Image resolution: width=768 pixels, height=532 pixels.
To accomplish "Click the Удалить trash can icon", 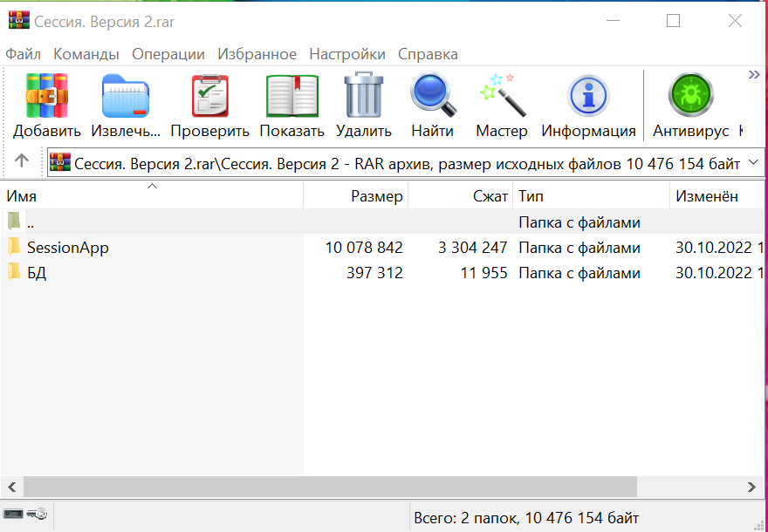I will pyautogui.click(x=364, y=96).
